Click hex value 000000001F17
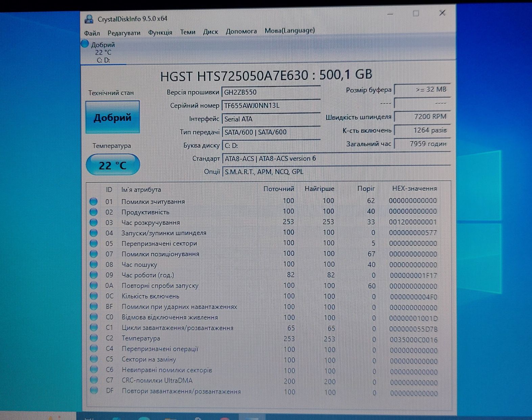Viewport: 532px width, 420px height. 413,275
